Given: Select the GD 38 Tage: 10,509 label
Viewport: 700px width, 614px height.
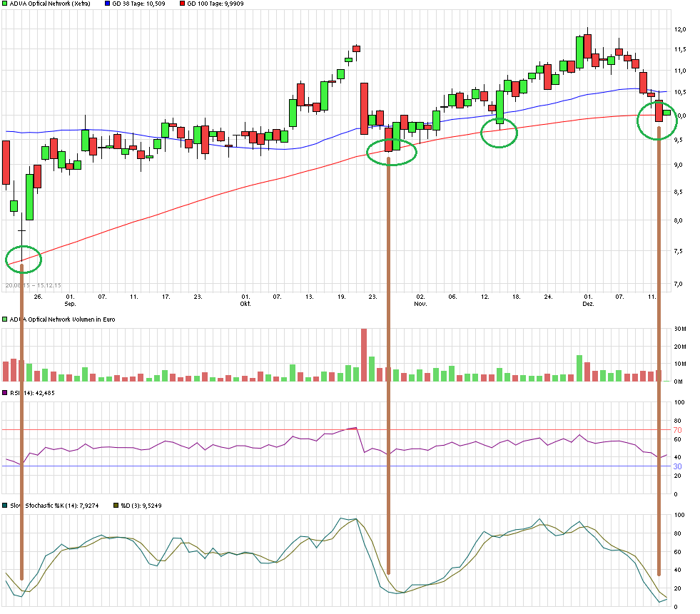Looking at the screenshot, I should [139, 4].
